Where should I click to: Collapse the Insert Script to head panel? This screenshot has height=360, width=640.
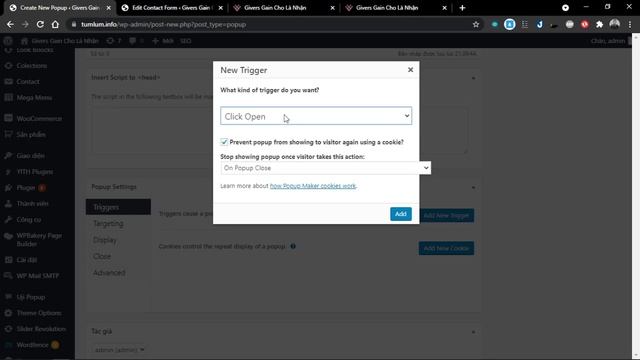tap(473, 78)
